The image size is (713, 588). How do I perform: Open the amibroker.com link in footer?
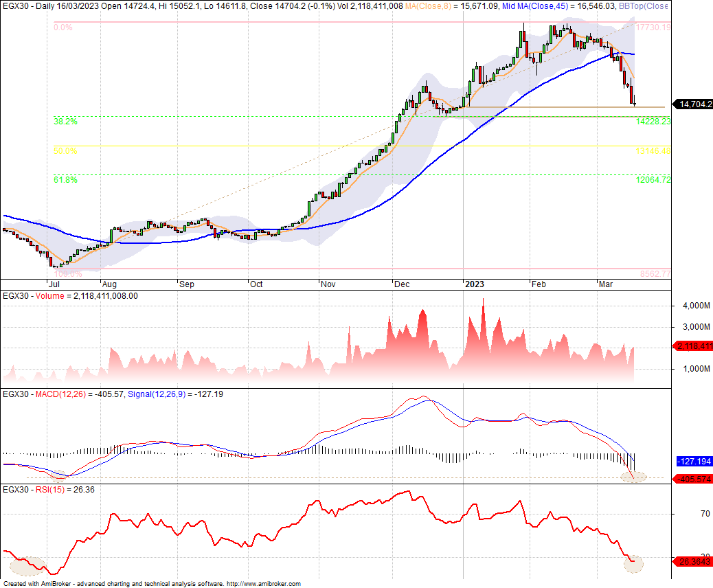[x=264, y=584]
